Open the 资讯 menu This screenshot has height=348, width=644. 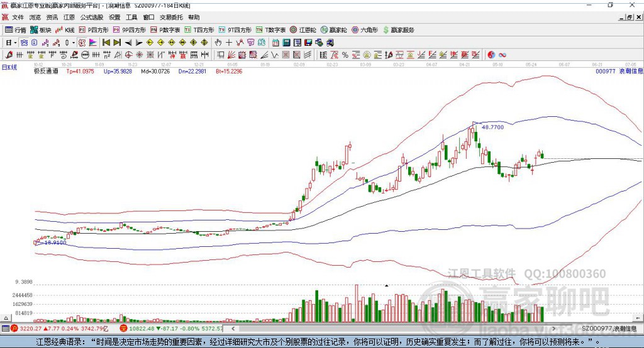pos(52,17)
